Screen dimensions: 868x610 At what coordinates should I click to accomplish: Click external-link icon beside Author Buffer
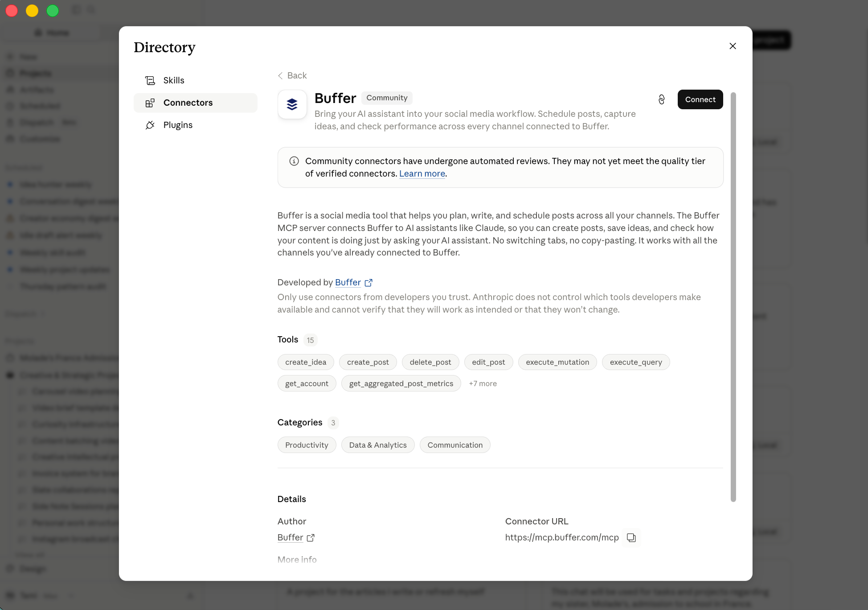pyautogui.click(x=311, y=538)
